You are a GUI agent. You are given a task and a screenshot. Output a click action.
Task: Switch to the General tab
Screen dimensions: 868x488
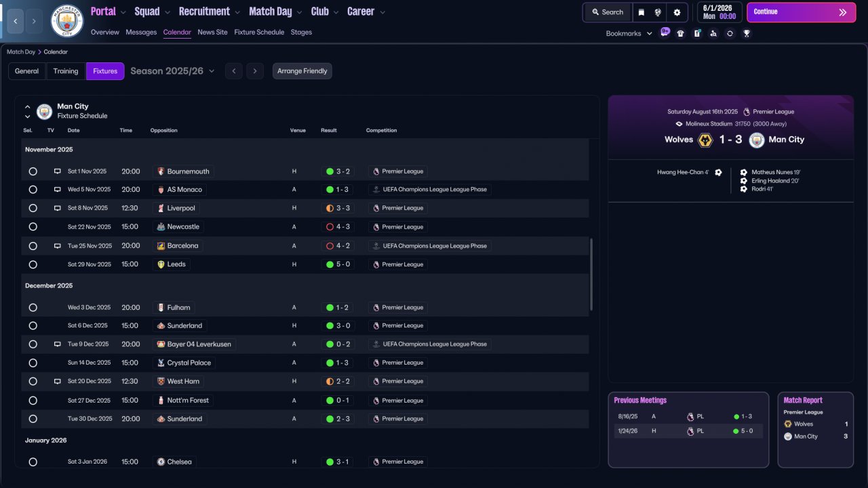coord(27,71)
